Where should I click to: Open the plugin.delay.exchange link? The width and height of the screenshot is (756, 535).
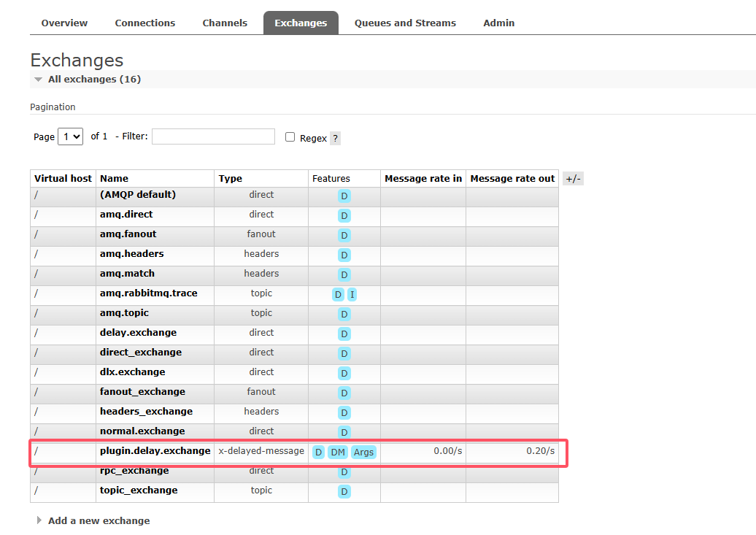coord(155,451)
